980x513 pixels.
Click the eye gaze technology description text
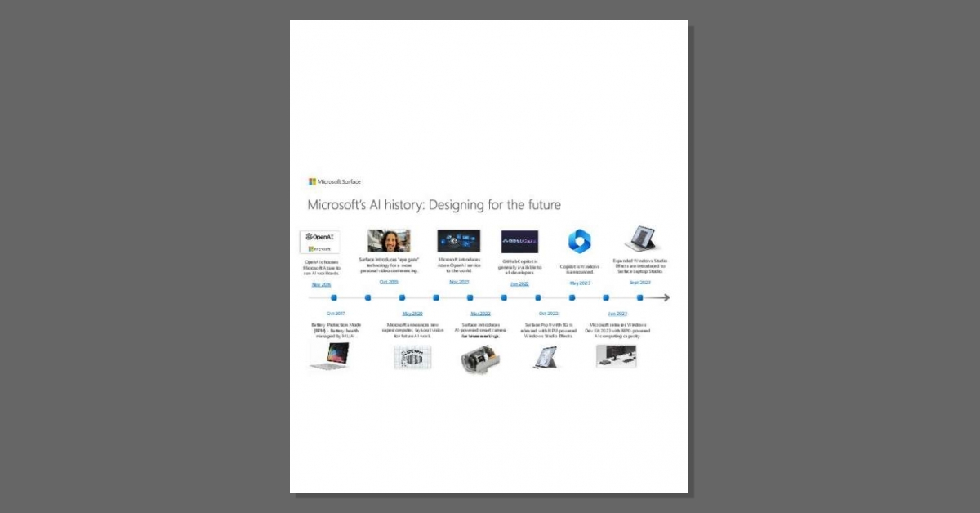click(x=389, y=265)
